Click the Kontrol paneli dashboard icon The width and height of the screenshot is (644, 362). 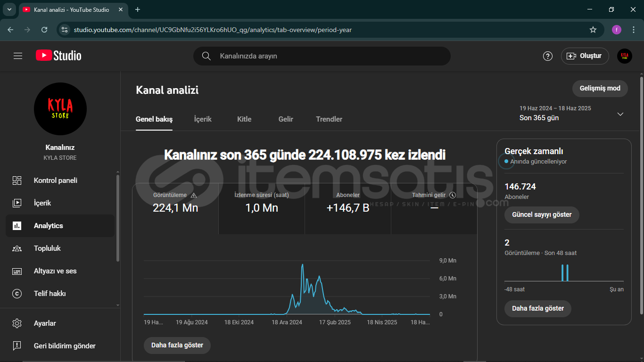coord(17,181)
